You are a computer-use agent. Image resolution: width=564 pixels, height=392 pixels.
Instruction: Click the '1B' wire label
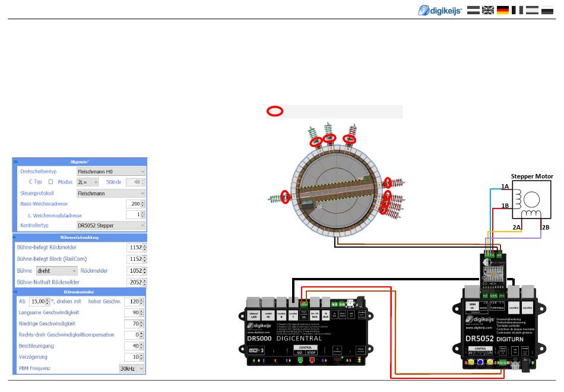pos(505,206)
